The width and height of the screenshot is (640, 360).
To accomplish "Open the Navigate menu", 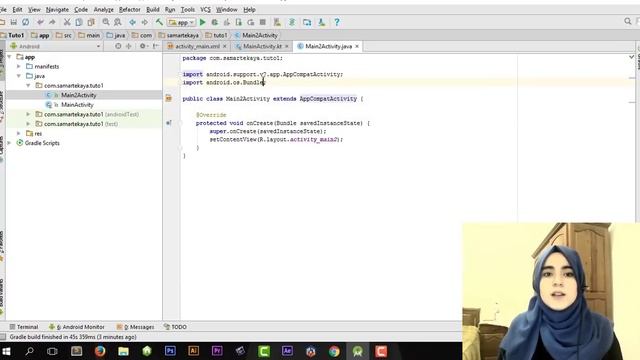I will [x=57, y=9].
